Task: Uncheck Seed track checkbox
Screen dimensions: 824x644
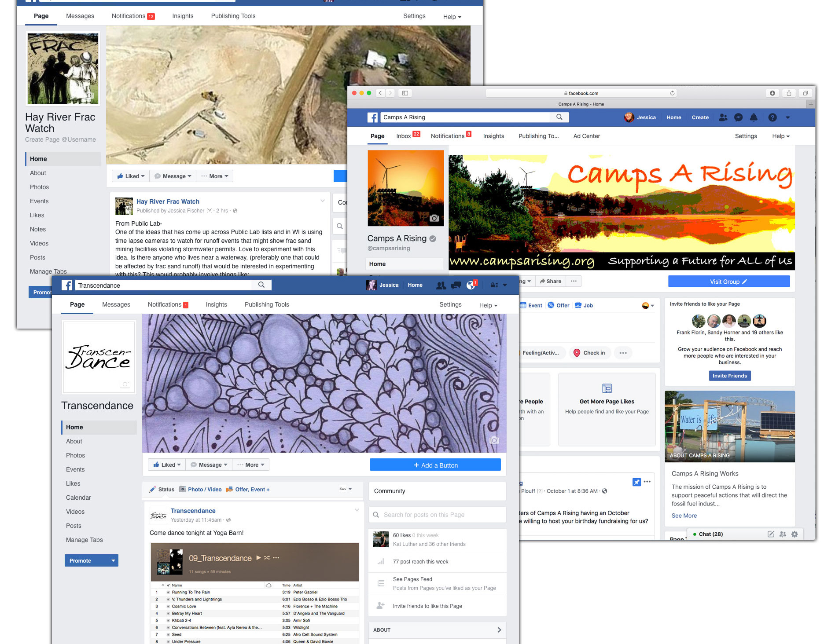Action: click(168, 634)
